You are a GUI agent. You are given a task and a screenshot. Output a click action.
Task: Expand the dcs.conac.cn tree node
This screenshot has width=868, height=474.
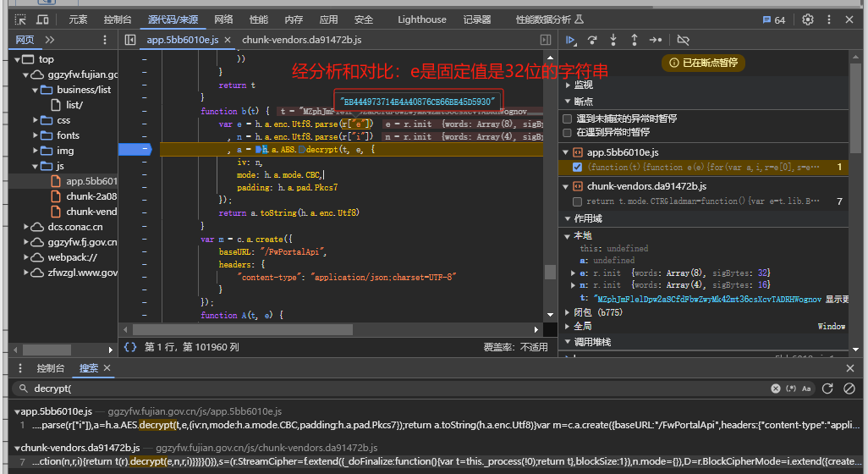(x=26, y=227)
